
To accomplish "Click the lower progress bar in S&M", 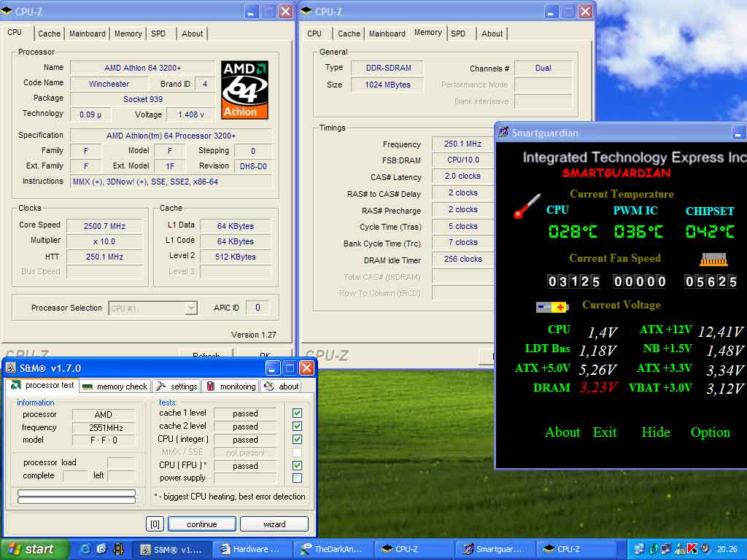I will pos(76,500).
